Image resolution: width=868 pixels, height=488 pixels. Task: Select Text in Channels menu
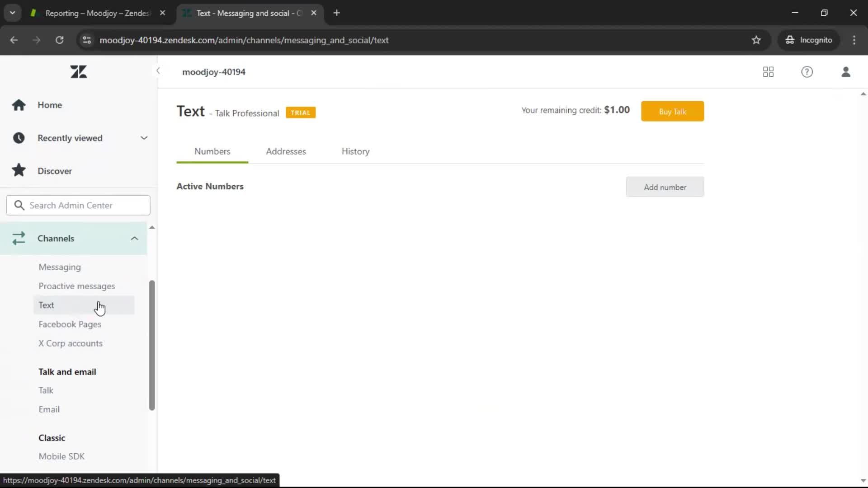pyautogui.click(x=84, y=305)
